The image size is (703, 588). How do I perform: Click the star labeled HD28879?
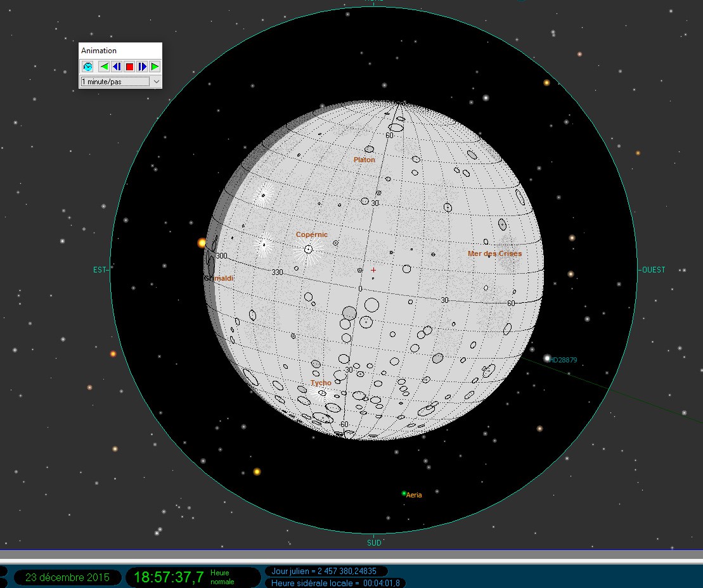coord(547,358)
